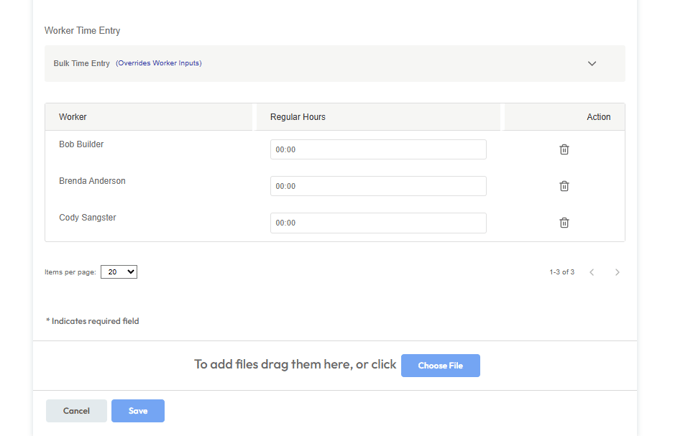Click the Overrides Worker Inputs note

click(x=158, y=63)
